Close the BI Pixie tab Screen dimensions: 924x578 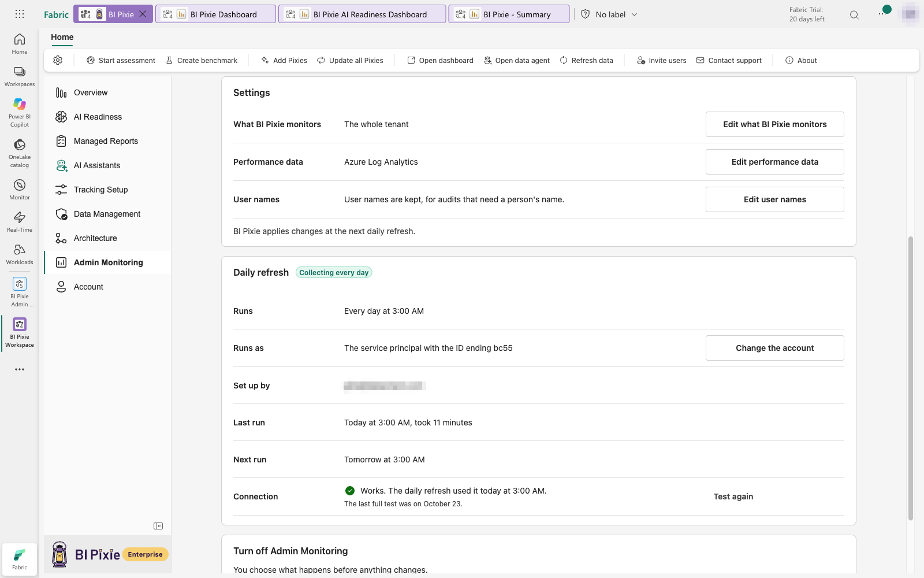[x=143, y=14]
